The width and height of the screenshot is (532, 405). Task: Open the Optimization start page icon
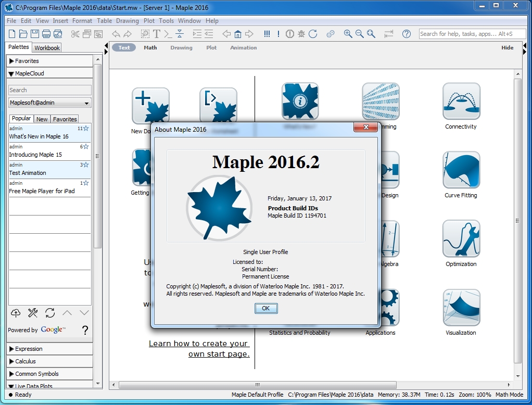tap(461, 238)
